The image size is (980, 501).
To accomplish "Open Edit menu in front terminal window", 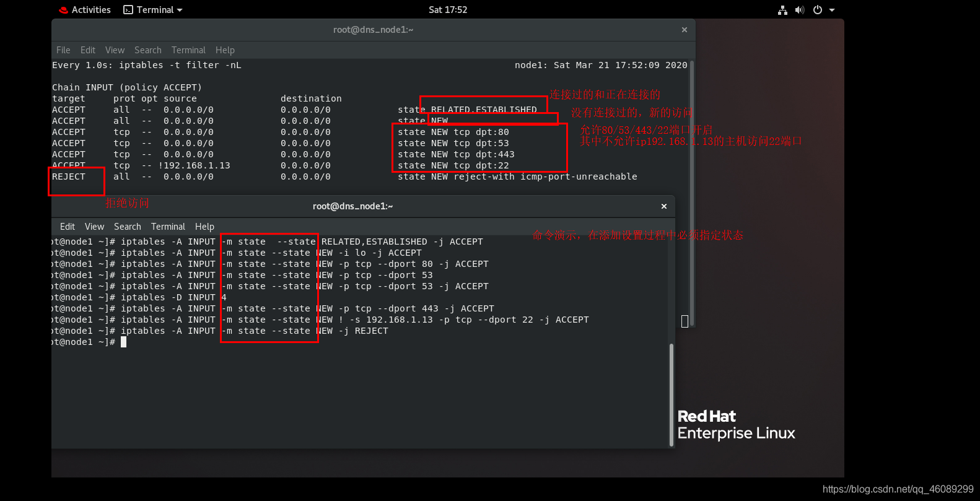I will pos(68,227).
